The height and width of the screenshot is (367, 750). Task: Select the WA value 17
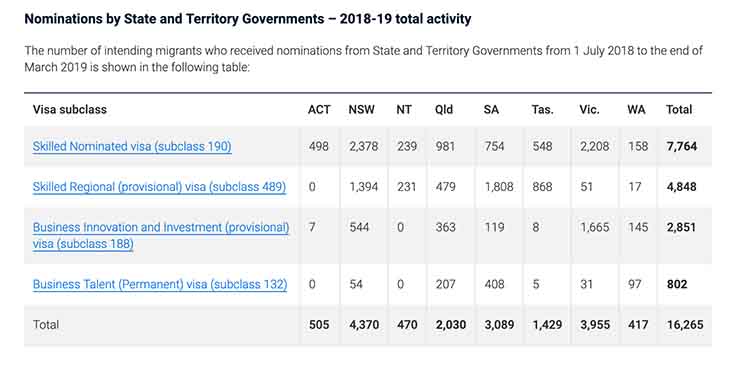(x=635, y=187)
